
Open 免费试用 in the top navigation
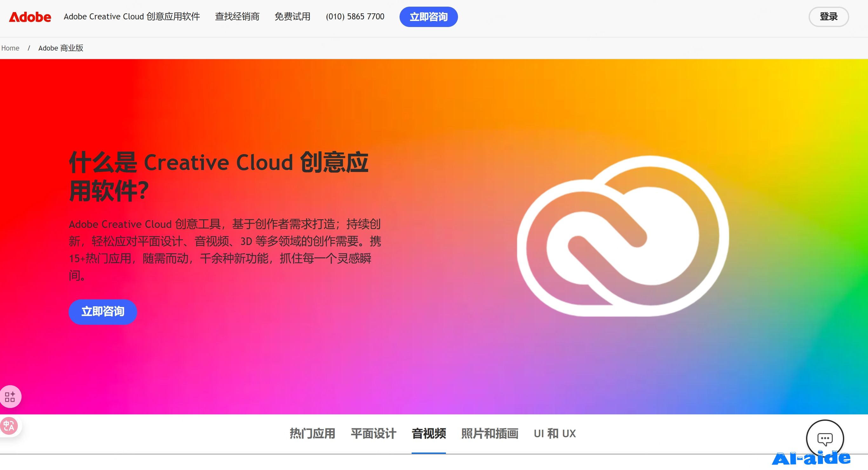coord(293,17)
